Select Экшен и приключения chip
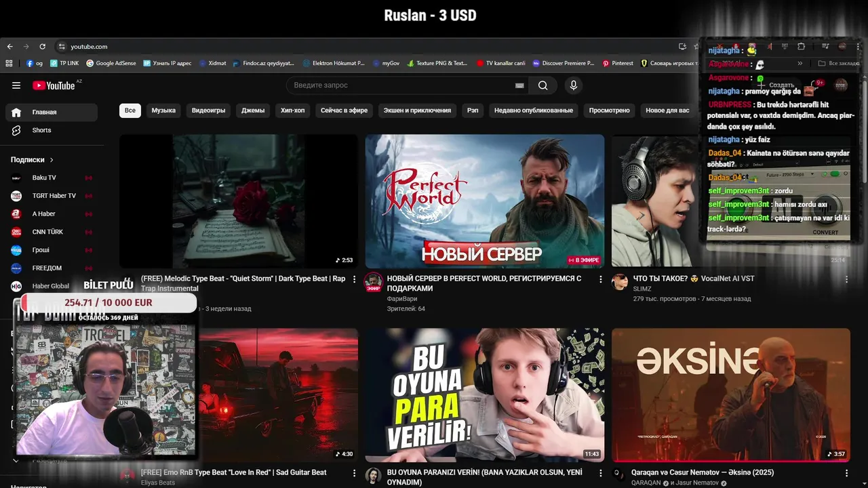 point(417,110)
